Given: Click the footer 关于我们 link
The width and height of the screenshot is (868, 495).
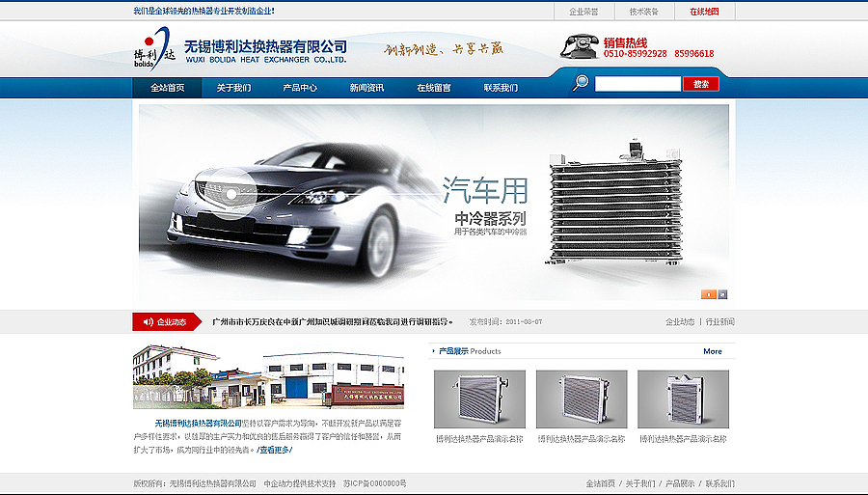Looking at the screenshot, I should coord(640,484).
